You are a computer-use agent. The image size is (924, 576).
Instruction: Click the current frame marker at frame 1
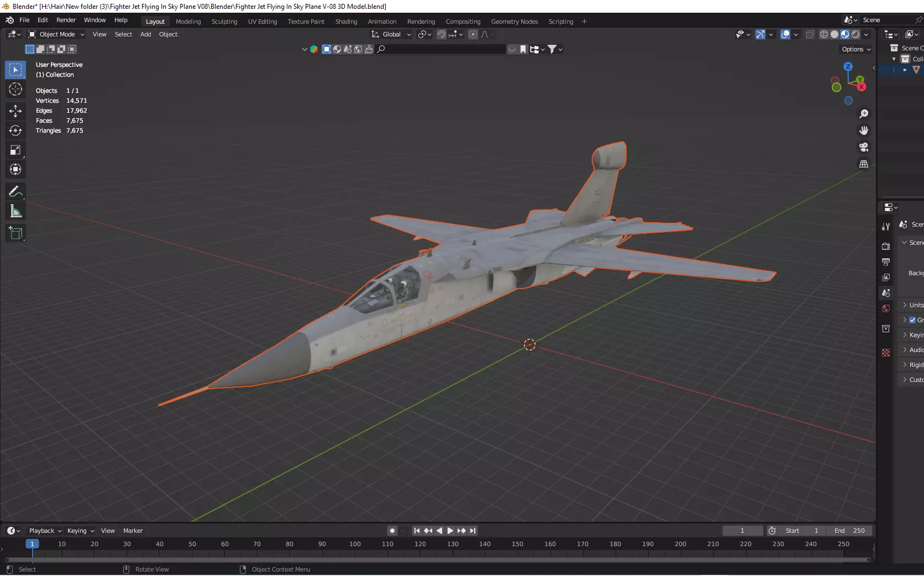coord(32,544)
